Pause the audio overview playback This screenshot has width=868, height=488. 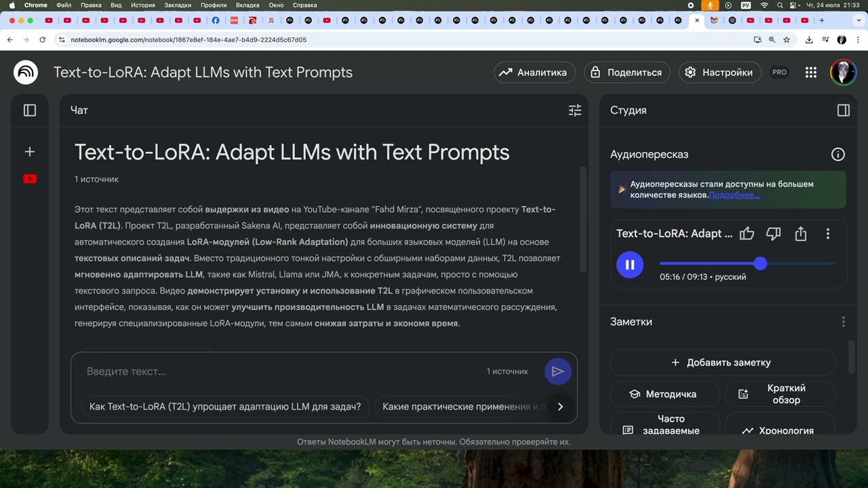coord(629,264)
